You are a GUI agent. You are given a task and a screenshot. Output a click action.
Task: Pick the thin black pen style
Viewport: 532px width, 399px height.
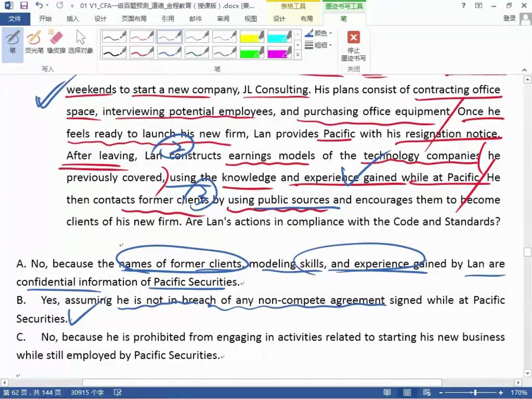[114, 37]
